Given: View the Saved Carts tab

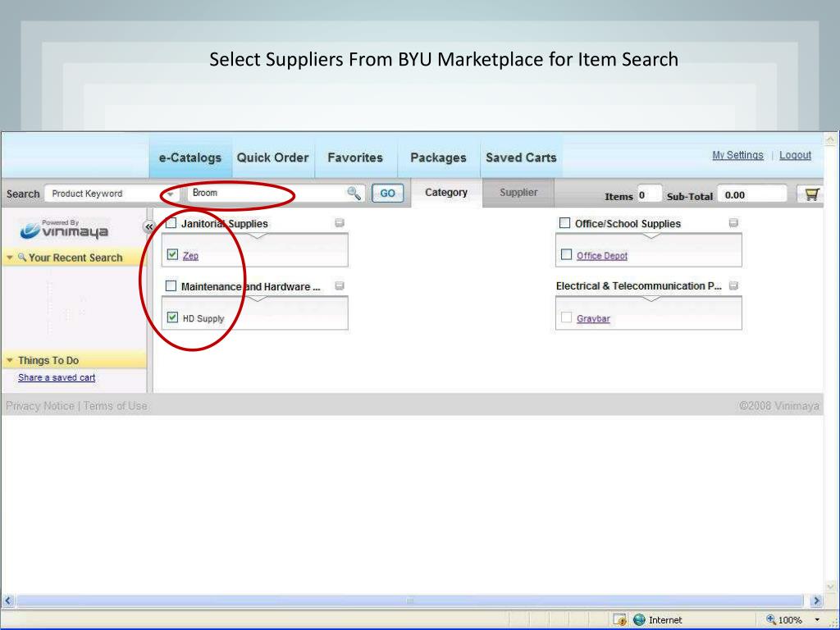Looking at the screenshot, I should point(521,157).
